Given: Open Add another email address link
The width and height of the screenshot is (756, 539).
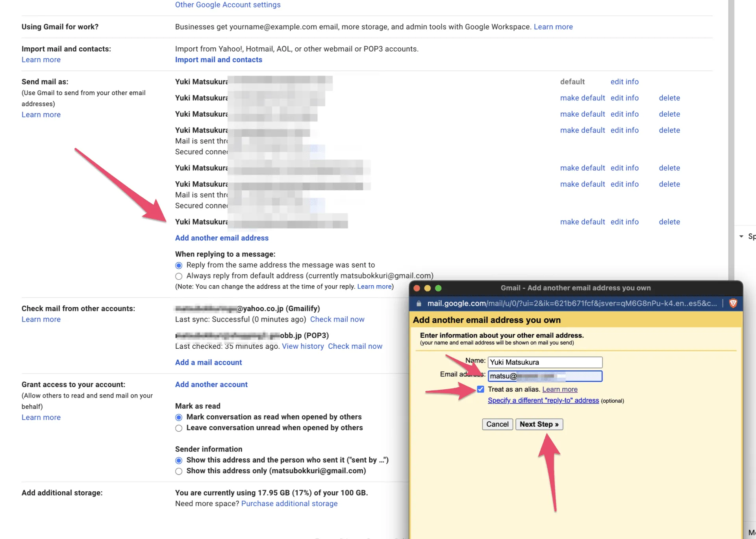Looking at the screenshot, I should (x=222, y=238).
